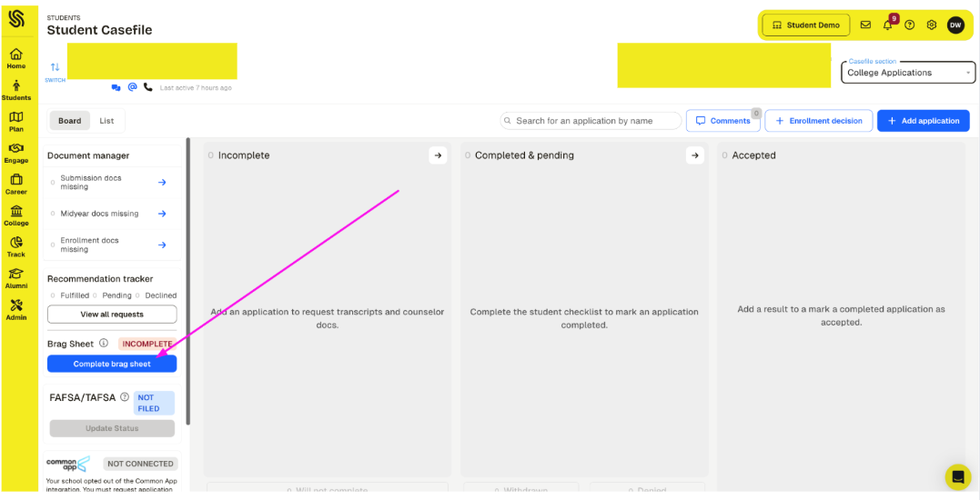
Task: Open the Alumni graduation cap icon
Action: coord(16,277)
